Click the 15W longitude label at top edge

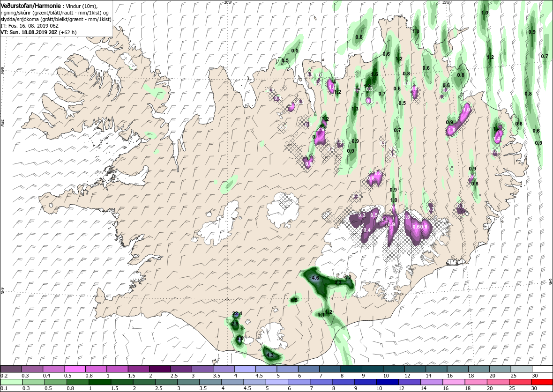pyautogui.click(x=445, y=2)
